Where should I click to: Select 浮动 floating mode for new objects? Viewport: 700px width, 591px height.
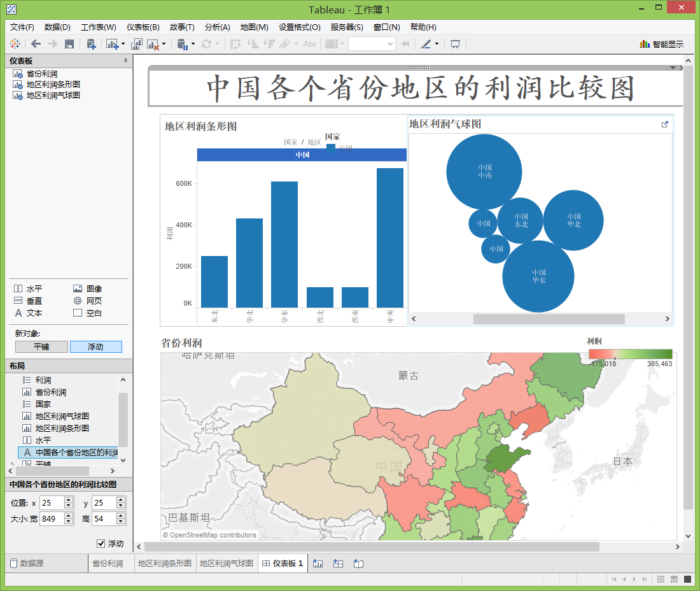point(95,346)
